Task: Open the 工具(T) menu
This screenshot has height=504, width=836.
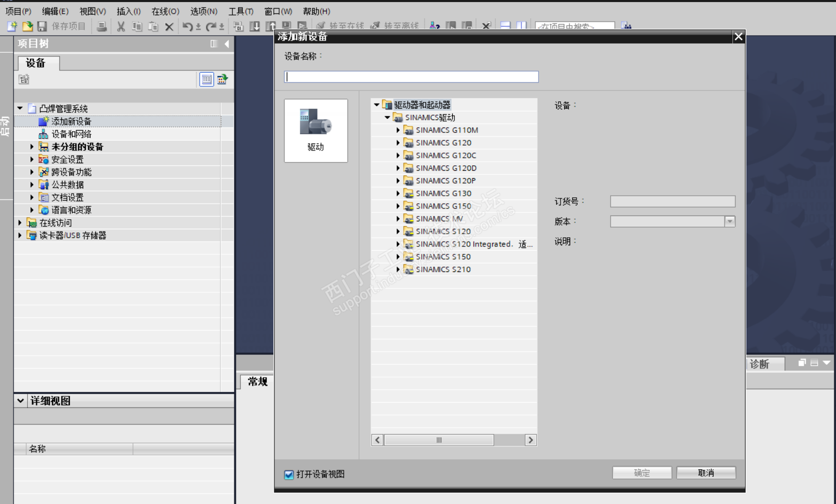Action: tap(241, 11)
